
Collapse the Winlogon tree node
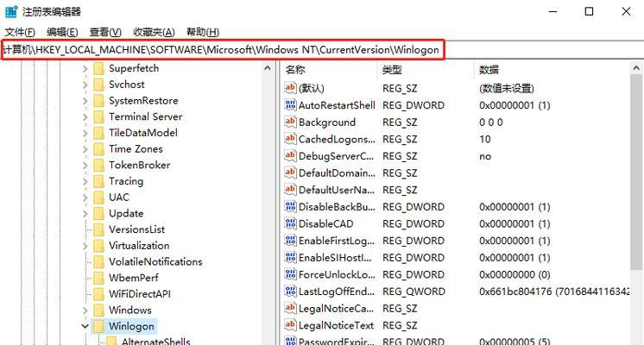[85, 327]
